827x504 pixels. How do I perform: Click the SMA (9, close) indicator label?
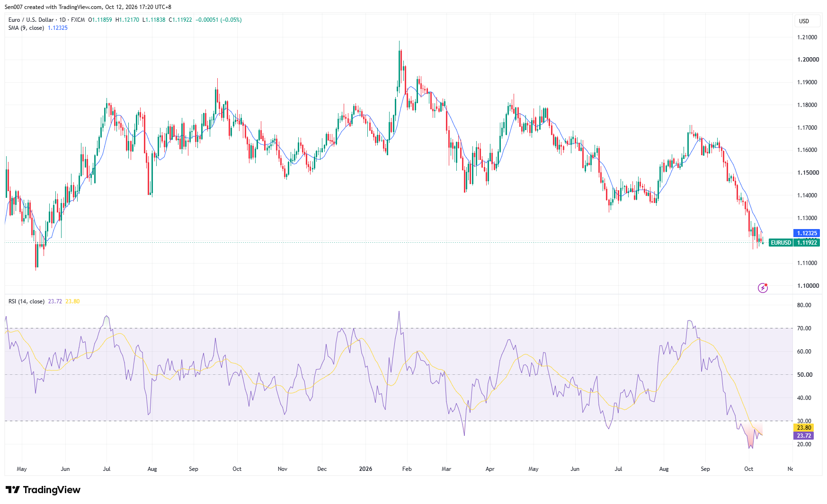tap(27, 28)
